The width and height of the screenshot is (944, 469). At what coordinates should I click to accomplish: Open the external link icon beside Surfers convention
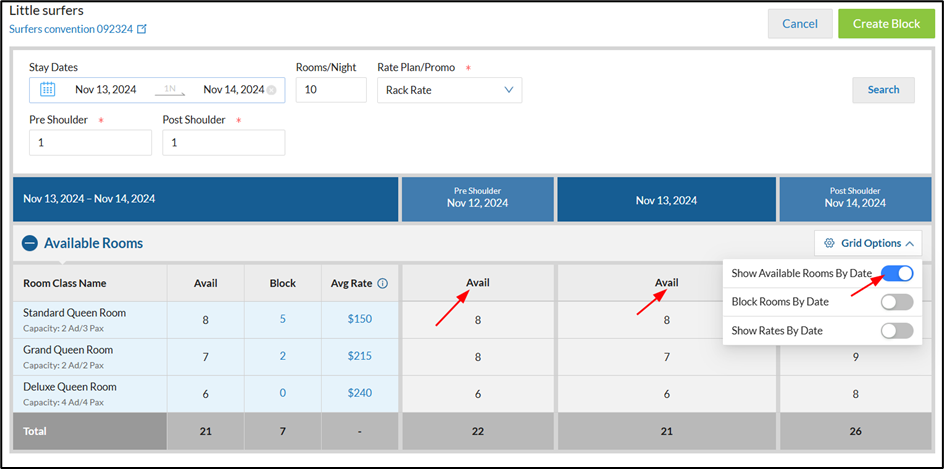pos(141,29)
